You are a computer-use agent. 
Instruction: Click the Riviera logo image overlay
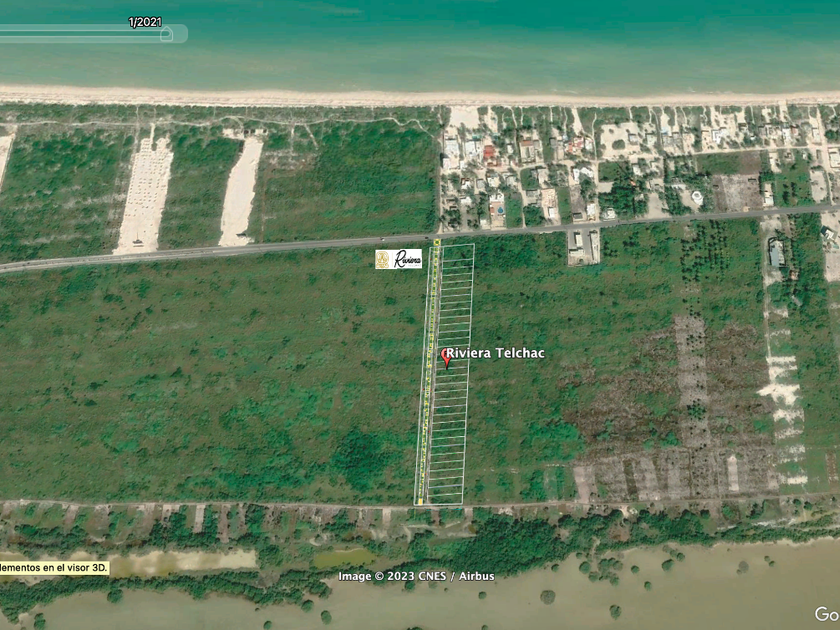pyautogui.click(x=398, y=259)
